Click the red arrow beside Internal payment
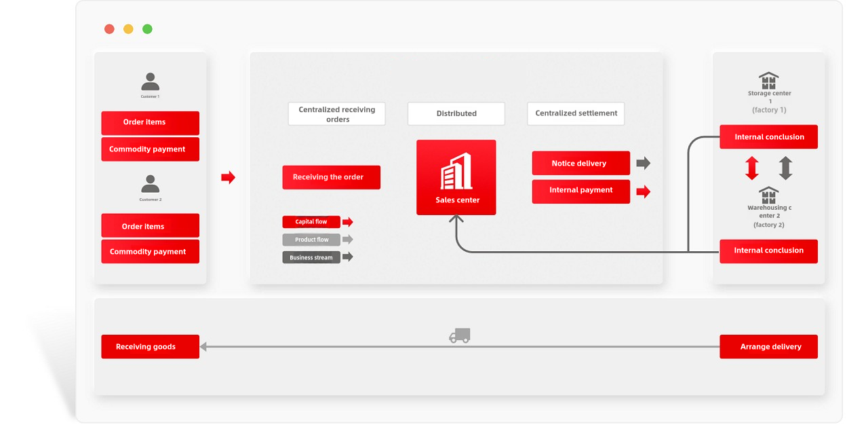Viewport: 868px width, 446px height. pos(643,191)
